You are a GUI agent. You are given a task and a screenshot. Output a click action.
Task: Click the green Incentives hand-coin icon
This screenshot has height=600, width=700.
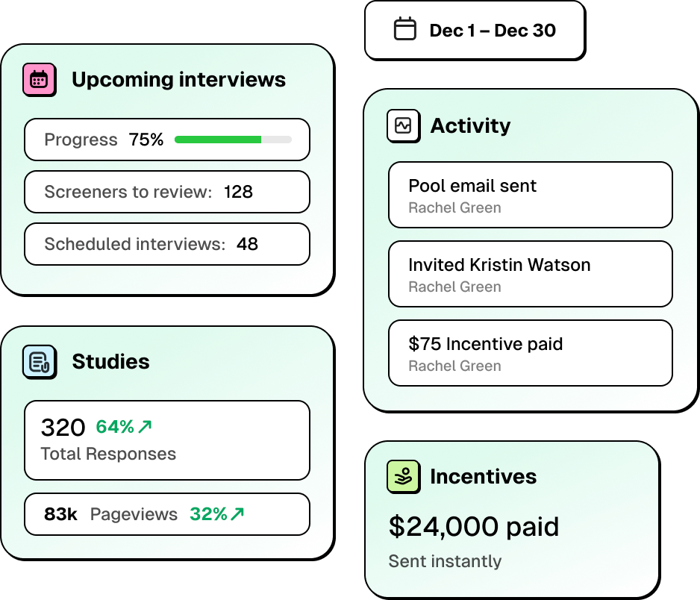pyautogui.click(x=403, y=476)
